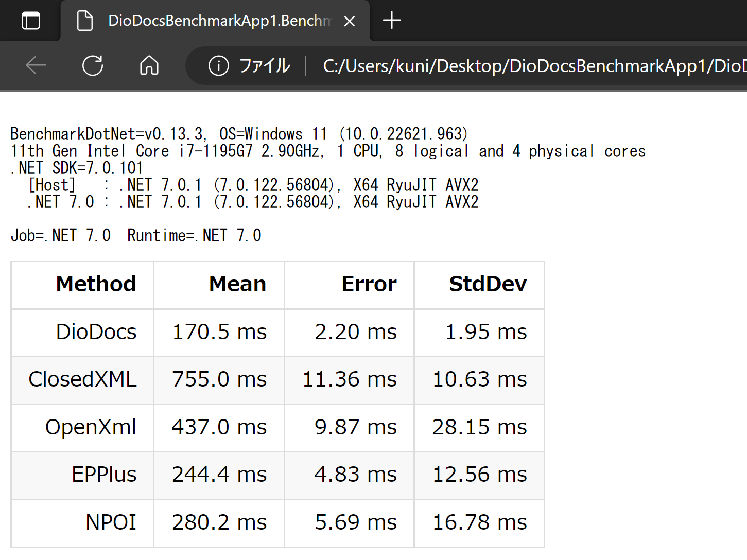Click the 9.87 ms error value

tap(356, 427)
